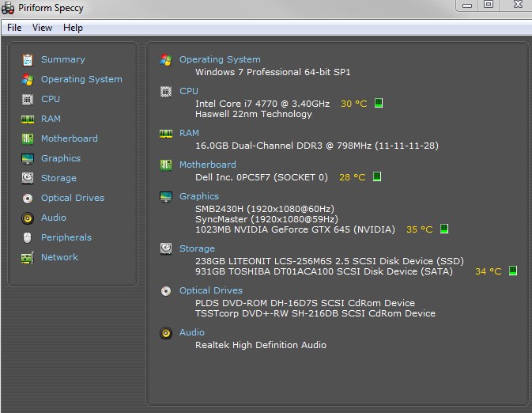Open the RAM heading link in summary
The image size is (532, 413).
(x=189, y=133)
